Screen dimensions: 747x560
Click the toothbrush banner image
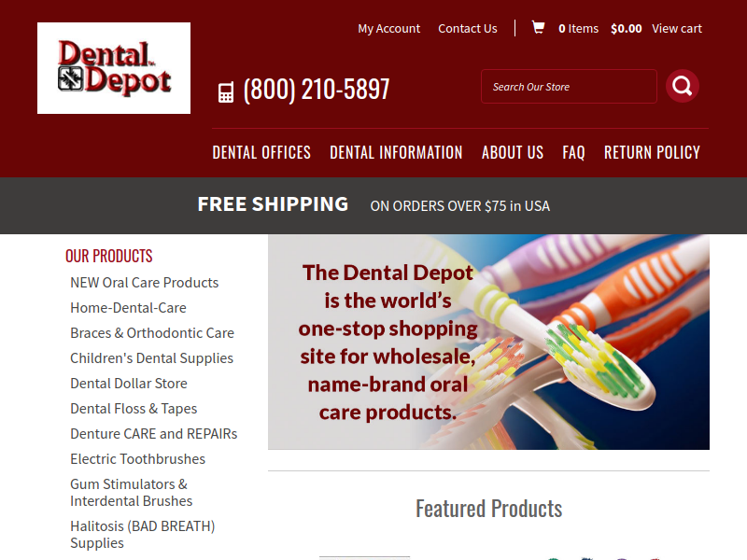click(x=488, y=342)
